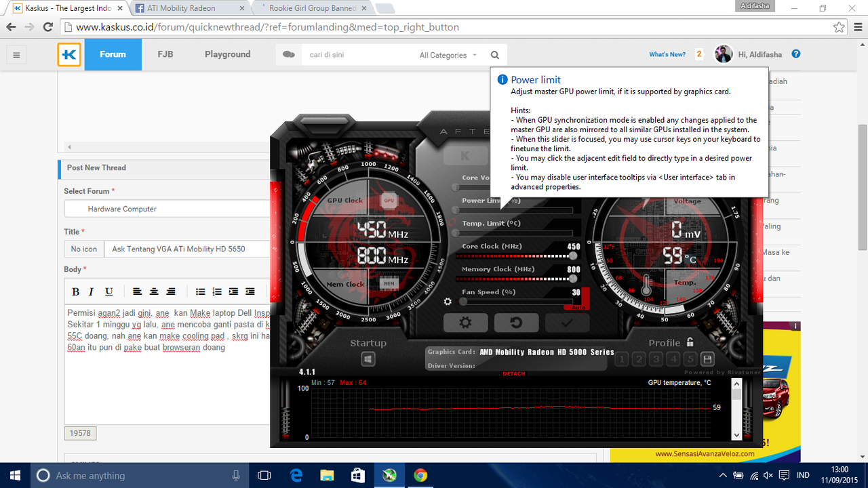Toggle apply overclocking at Windows startup

click(368, 359)
